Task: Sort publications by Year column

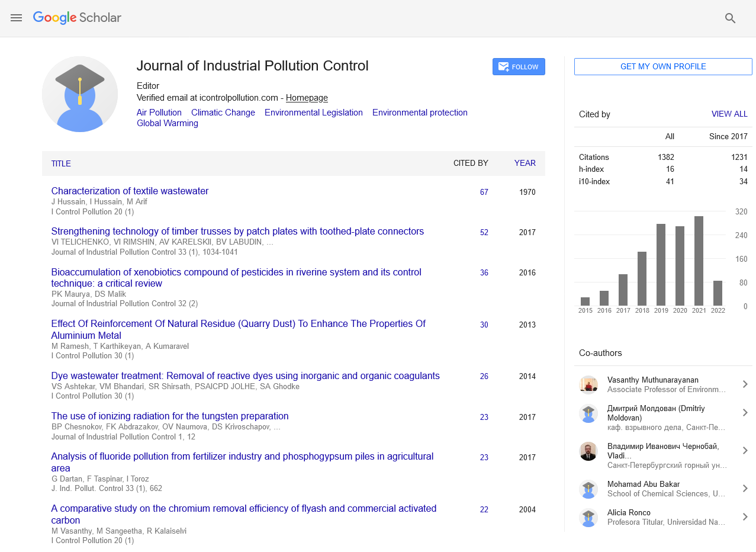Action: coord(525,163)
